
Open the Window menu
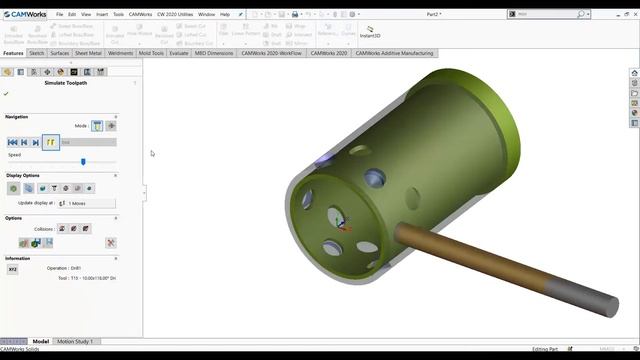207,14
